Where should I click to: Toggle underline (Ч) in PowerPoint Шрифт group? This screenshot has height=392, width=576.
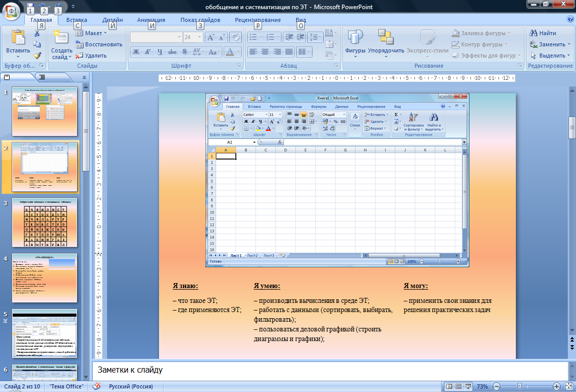pos(160,52)
